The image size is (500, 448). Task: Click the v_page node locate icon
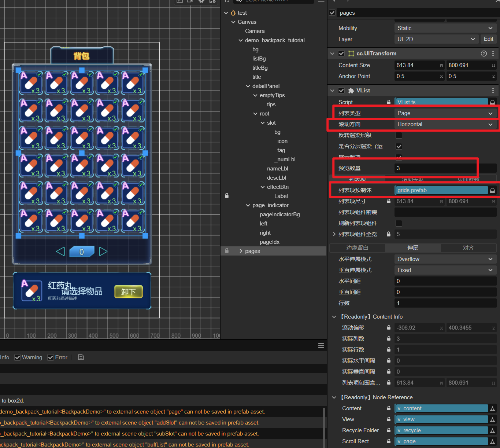coord(492,441)
